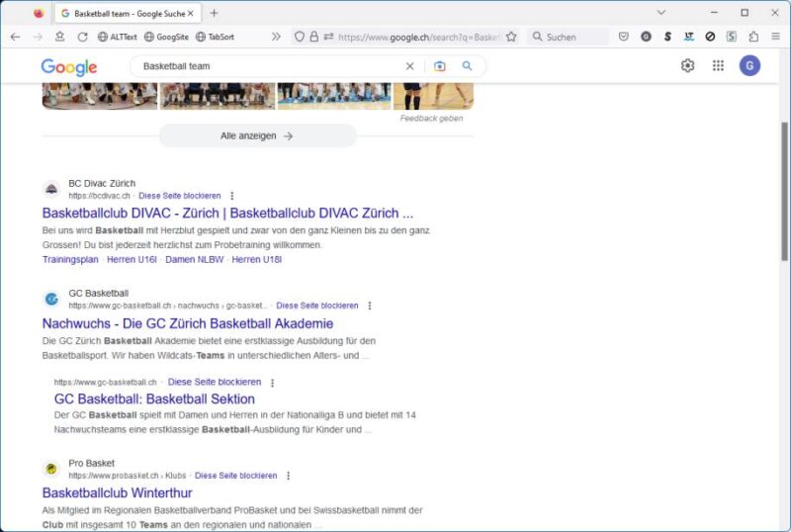Show more bookmarks toolbar items chevron
Screen dimensions: 791x532
tap(276, 37)
